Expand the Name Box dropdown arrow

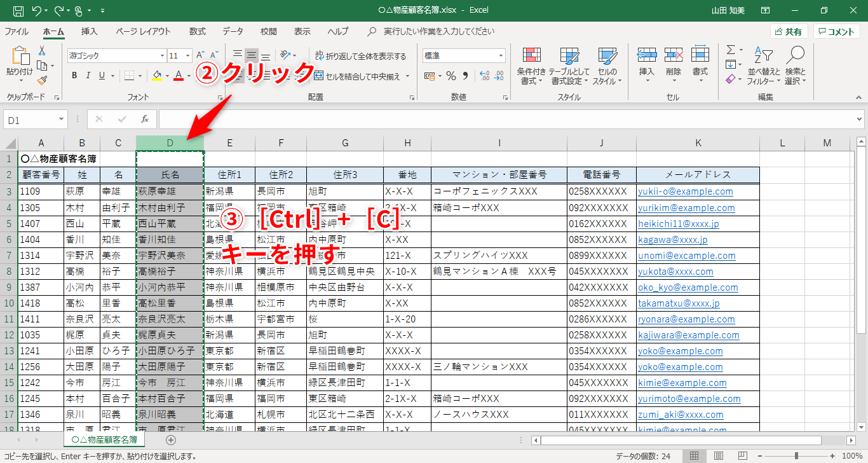(x=62, y=119)
